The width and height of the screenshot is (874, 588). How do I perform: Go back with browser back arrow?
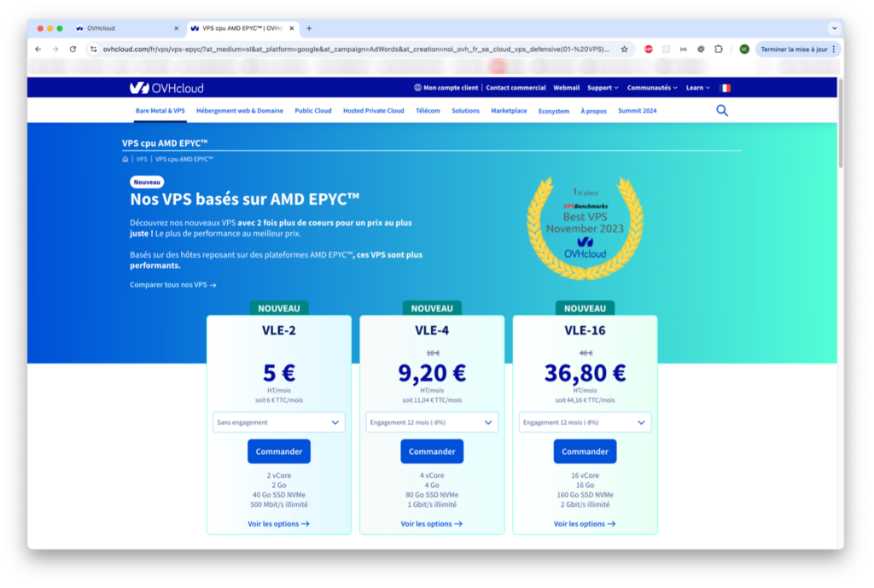coord(38,49)
